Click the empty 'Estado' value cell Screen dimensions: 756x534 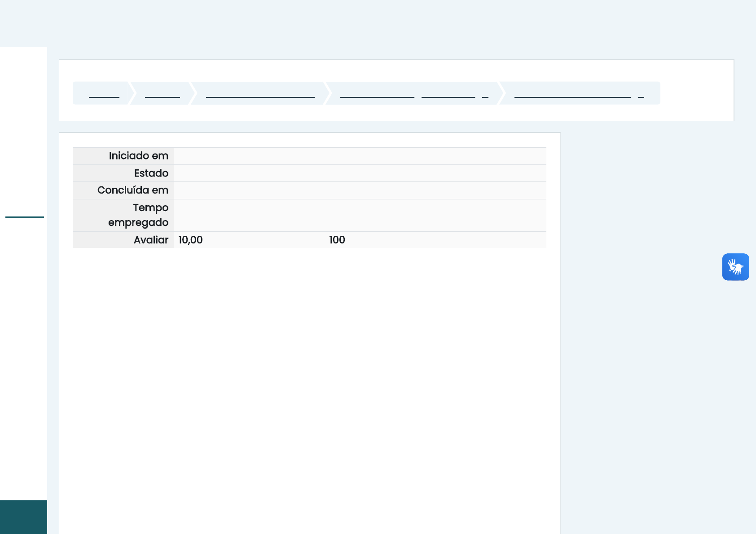[359, 173]
